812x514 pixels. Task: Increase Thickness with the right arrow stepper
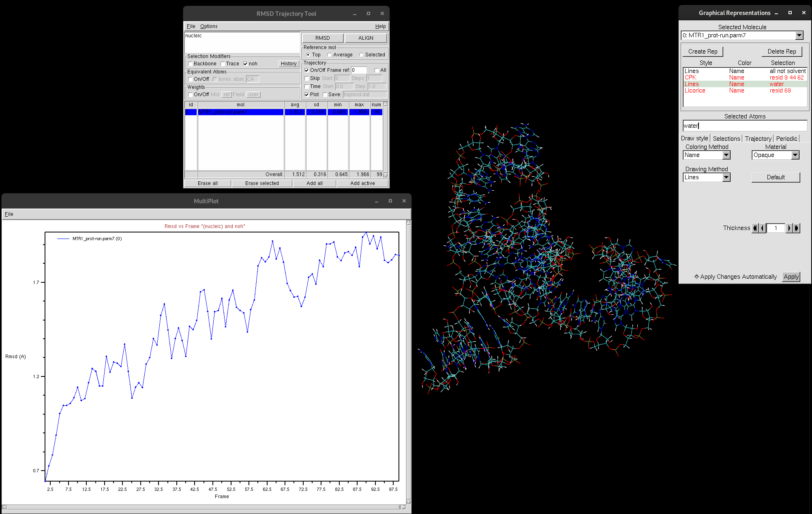pyautogui.click(x=788, y=228)
